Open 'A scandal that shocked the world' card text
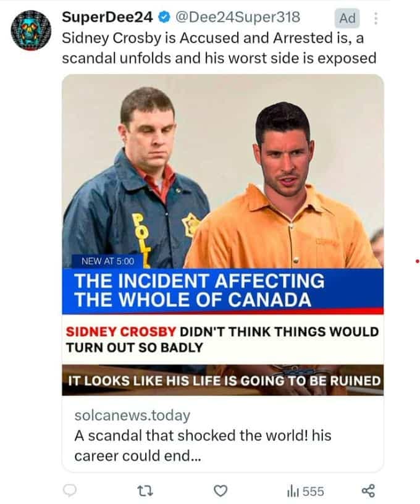 point(203,445)
